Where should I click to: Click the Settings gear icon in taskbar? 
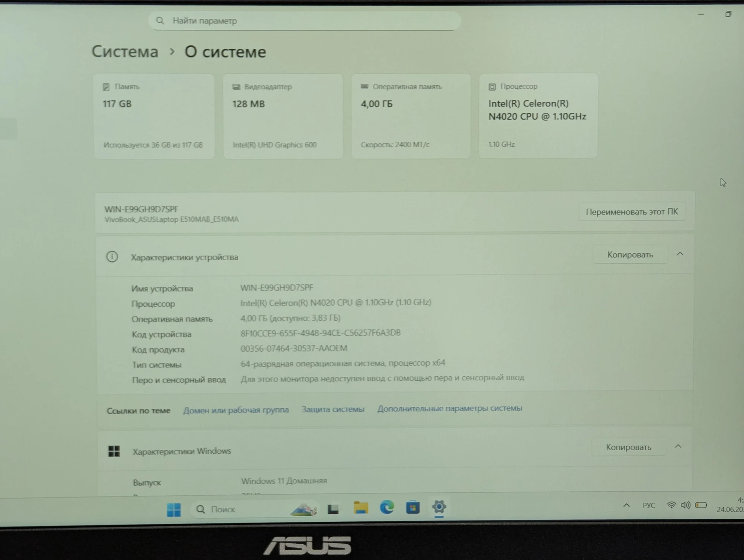coord(439,506)
